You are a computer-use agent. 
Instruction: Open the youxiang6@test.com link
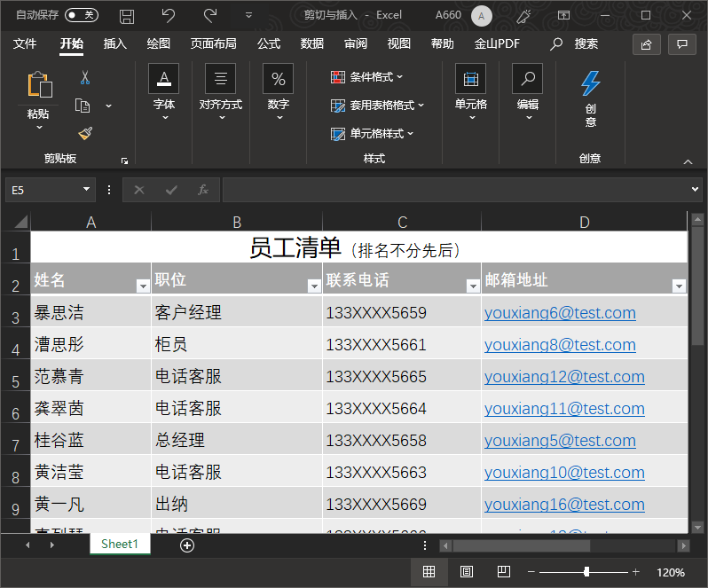tap(560, 313)
